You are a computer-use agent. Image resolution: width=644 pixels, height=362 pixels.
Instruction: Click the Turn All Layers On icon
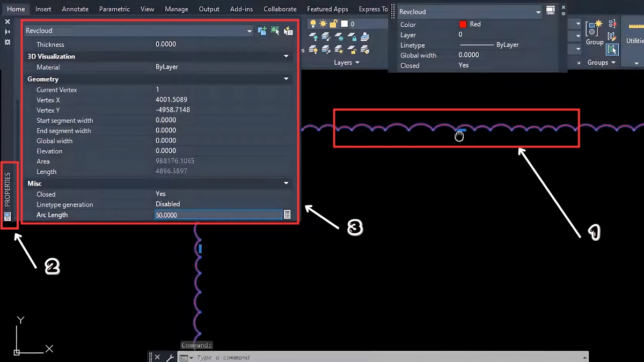pyautogui.click(x=313, y=49)
